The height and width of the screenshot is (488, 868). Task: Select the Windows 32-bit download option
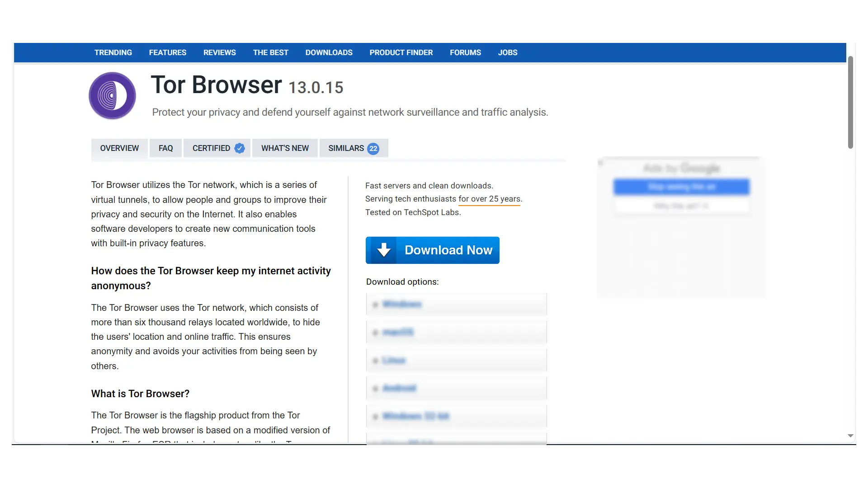(456, 416)
